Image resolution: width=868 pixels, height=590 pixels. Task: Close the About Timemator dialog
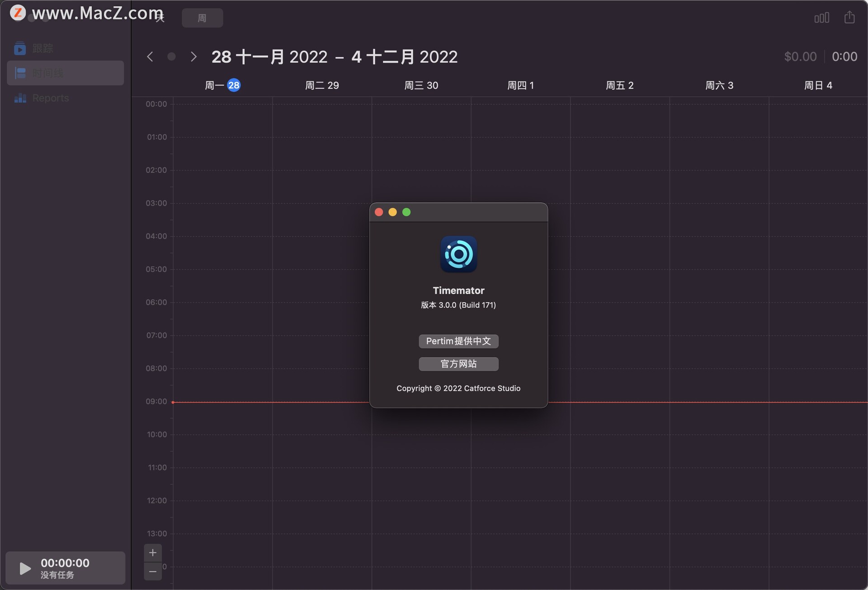coord(379,212)
